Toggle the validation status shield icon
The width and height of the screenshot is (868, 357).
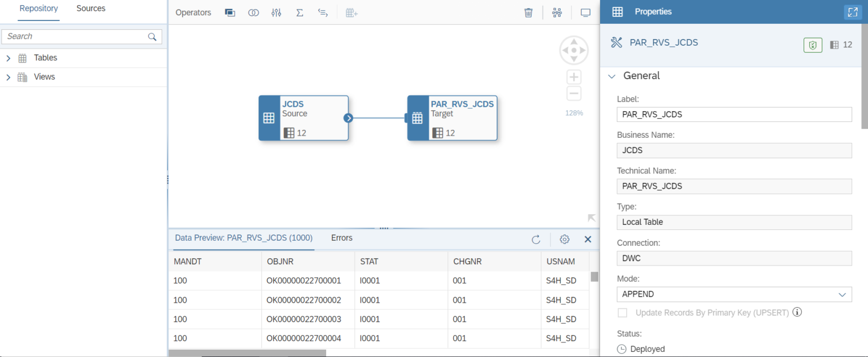[x=813, y=45]
